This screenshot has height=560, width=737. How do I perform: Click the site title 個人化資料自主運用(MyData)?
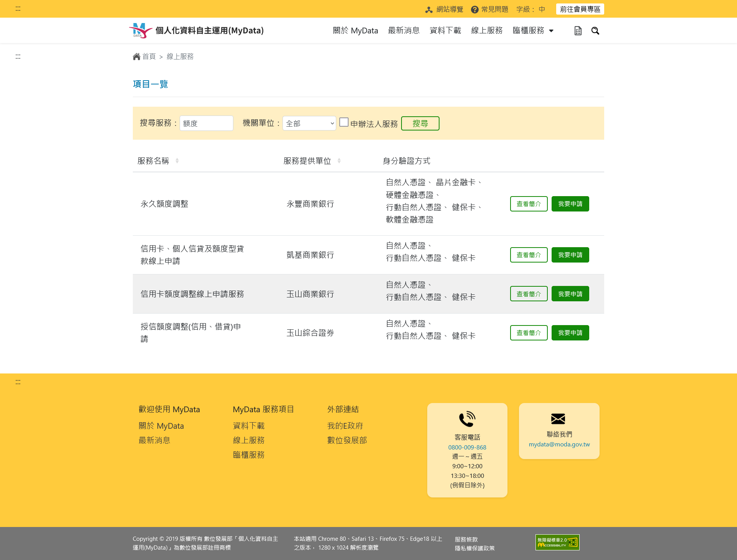click(210, 30)
